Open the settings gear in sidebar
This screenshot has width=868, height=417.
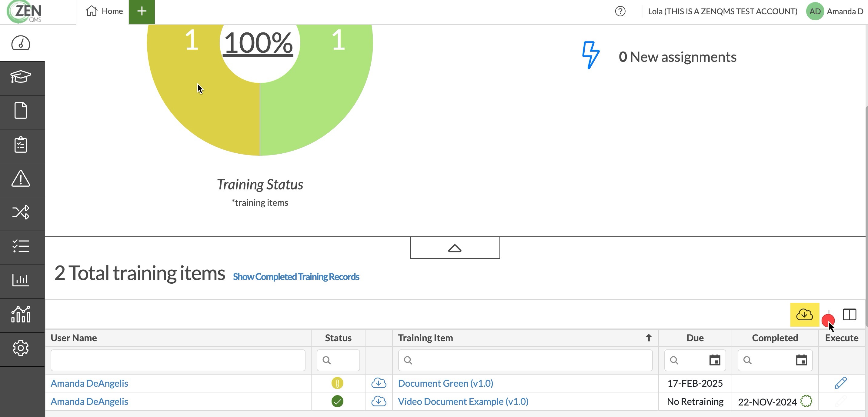click(21, 348)
